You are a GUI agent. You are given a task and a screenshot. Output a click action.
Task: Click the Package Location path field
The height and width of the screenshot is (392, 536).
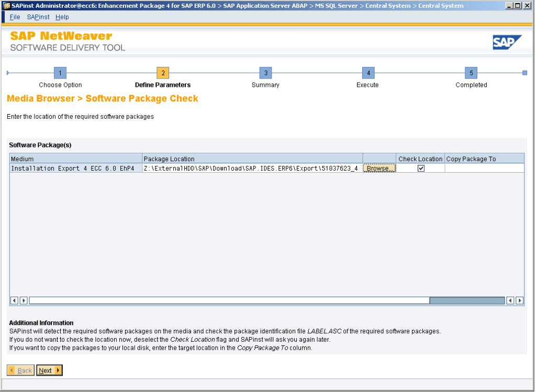253,168
